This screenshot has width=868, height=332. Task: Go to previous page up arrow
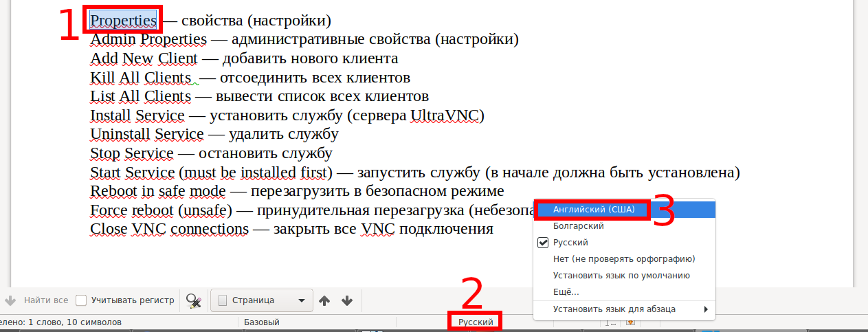pyautogui.click(x=325, y=300)
